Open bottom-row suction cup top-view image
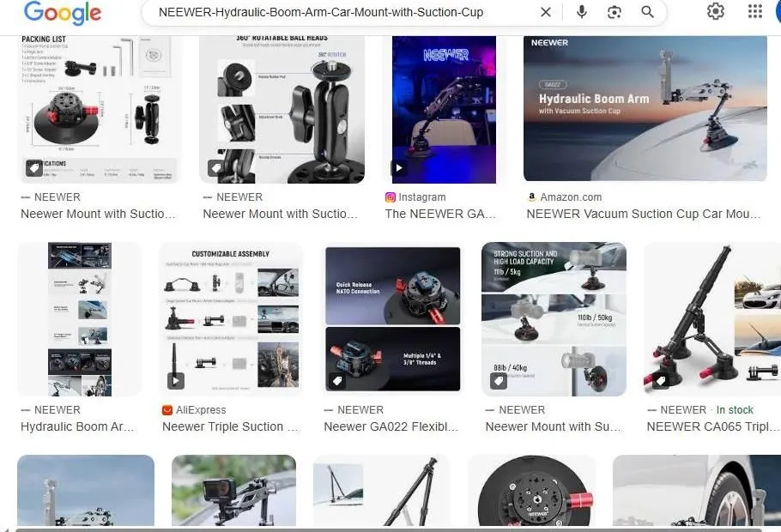 (532, 491)
